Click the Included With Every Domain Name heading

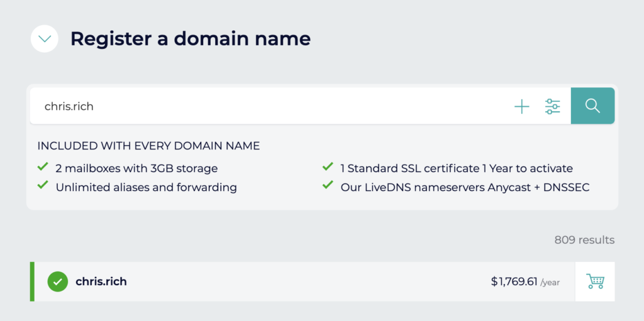[x=148, y=146]
